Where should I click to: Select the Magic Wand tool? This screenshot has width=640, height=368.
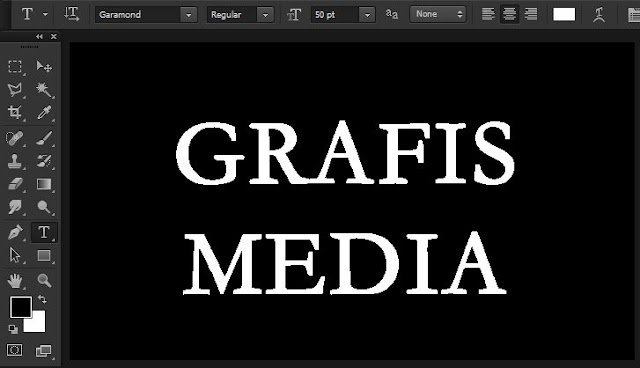tap(44, 89)
